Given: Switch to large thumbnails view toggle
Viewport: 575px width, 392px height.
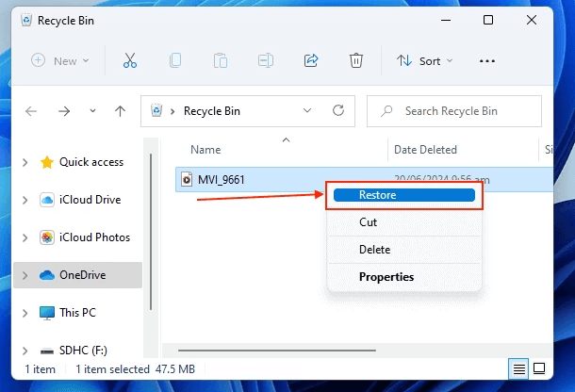Looking at the screenshot, I should [x=540, y=367].
